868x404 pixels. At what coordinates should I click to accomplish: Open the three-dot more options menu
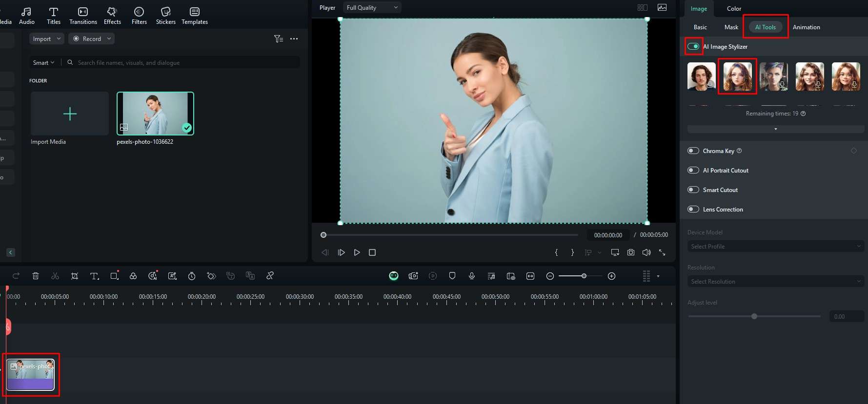tap(294, 39)
